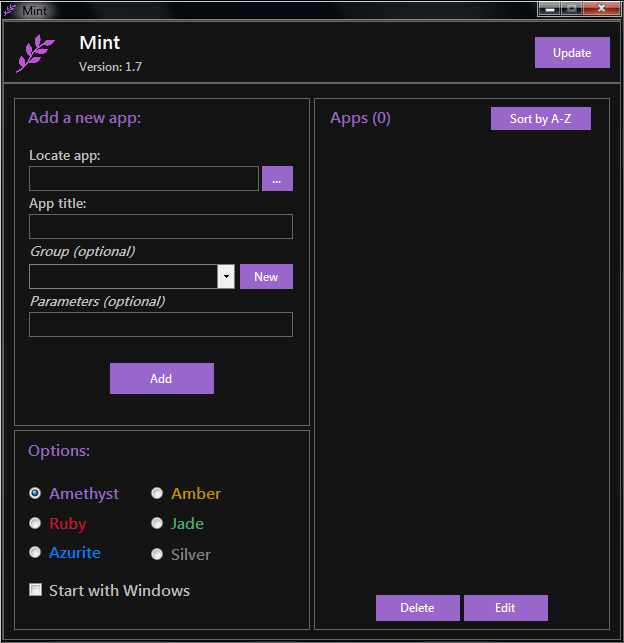The image size is (624, 643).
Task: Click the Add button
Action: click(162, 378)
